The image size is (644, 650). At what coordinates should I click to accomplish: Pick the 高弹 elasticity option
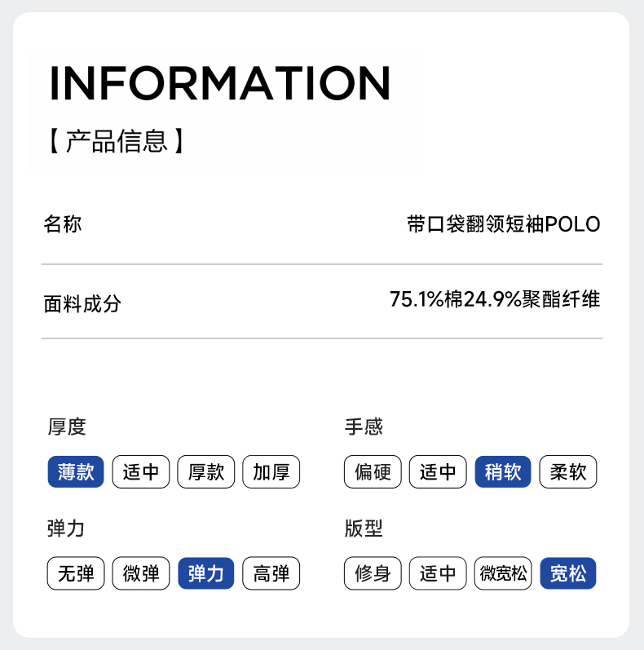pos(271,573)
